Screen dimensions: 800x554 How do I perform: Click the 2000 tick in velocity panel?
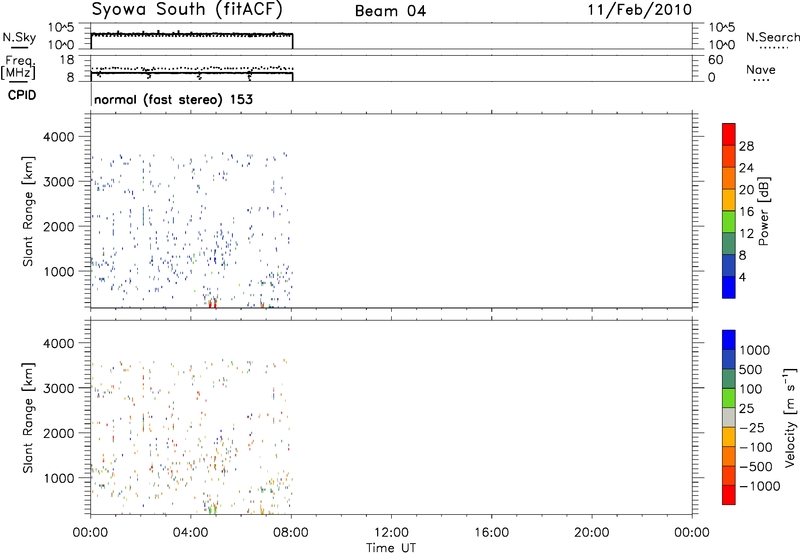59,433
